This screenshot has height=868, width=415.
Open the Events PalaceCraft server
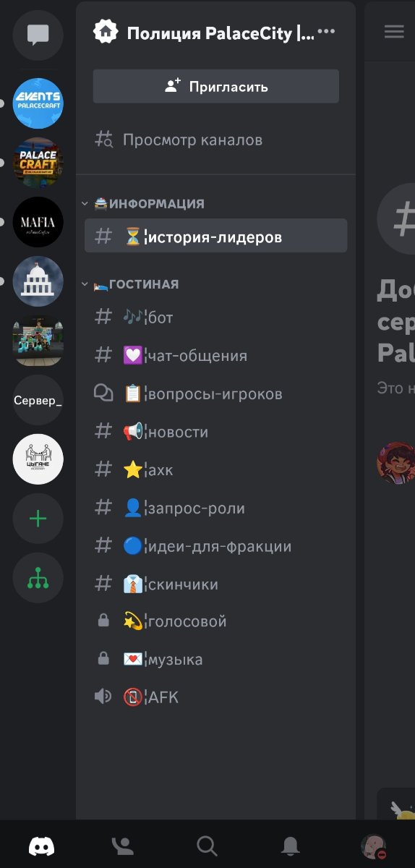38,103
